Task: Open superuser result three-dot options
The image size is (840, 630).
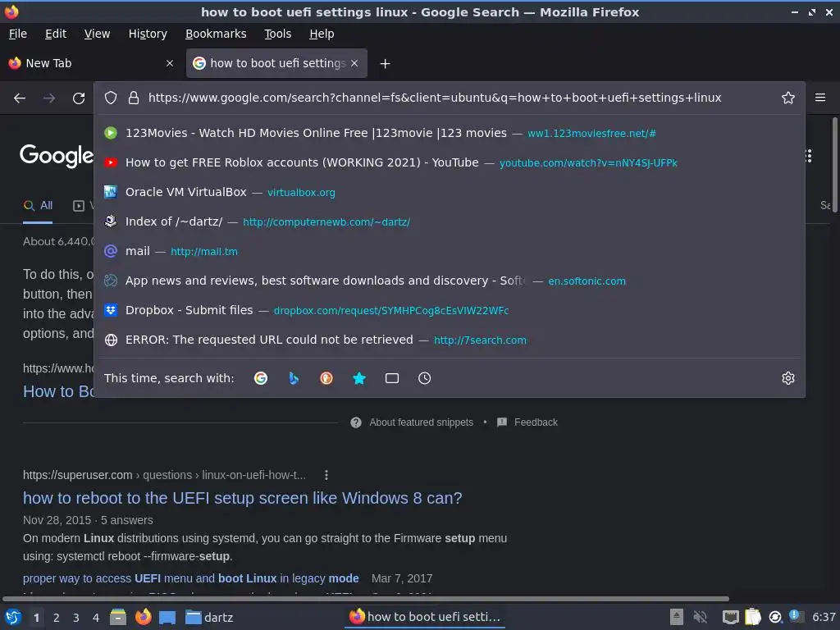Action: (x=326, y=475)
